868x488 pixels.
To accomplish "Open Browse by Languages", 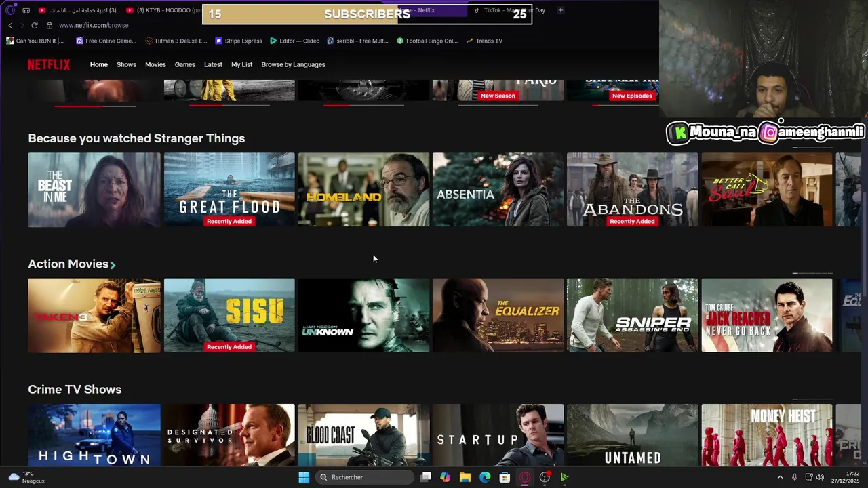I will click(x=293, y=64).
